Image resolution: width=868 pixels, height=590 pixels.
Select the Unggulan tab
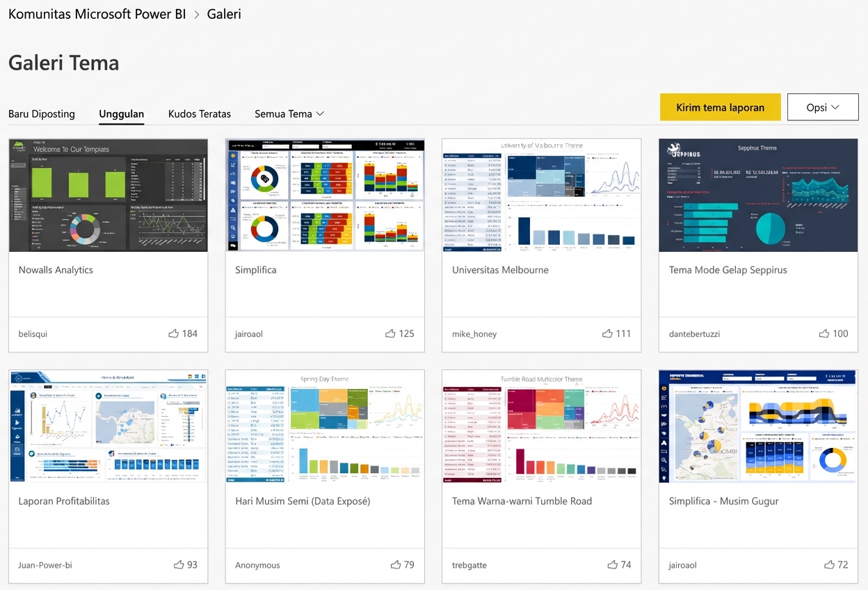[x=122, y=114]
